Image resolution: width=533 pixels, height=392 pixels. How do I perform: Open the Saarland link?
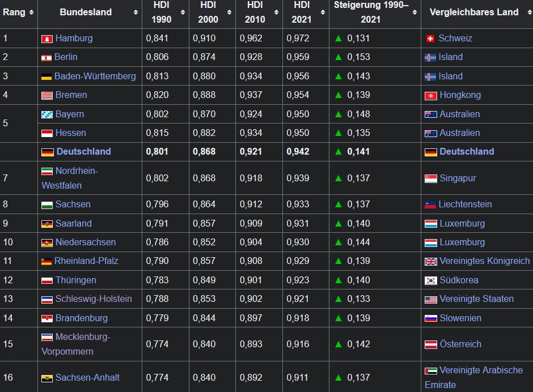pos(73,223)
